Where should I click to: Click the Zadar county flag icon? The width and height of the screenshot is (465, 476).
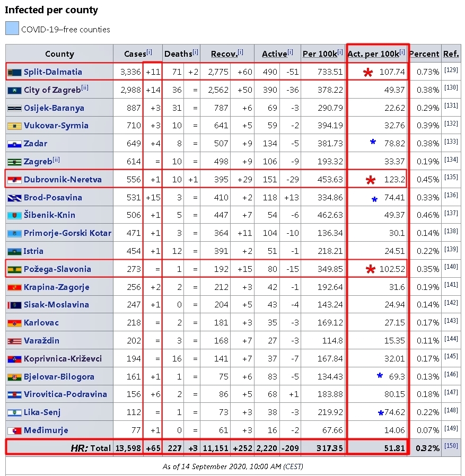click(x=14, y=144)
